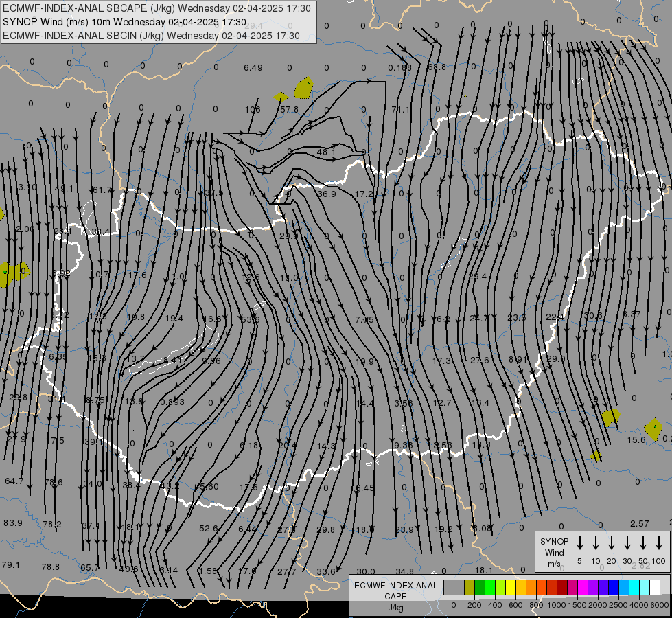Screen dimensions: 672x618
Task: Click the large olive CAPE polygon near 57.8
Action: (x=304, y=88)
